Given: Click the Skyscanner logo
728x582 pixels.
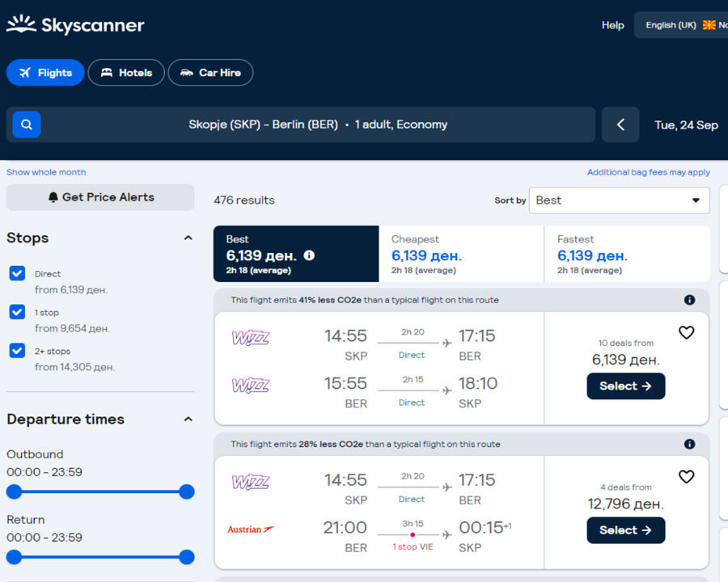Looking at the screenshot, I should click(75, 24).
